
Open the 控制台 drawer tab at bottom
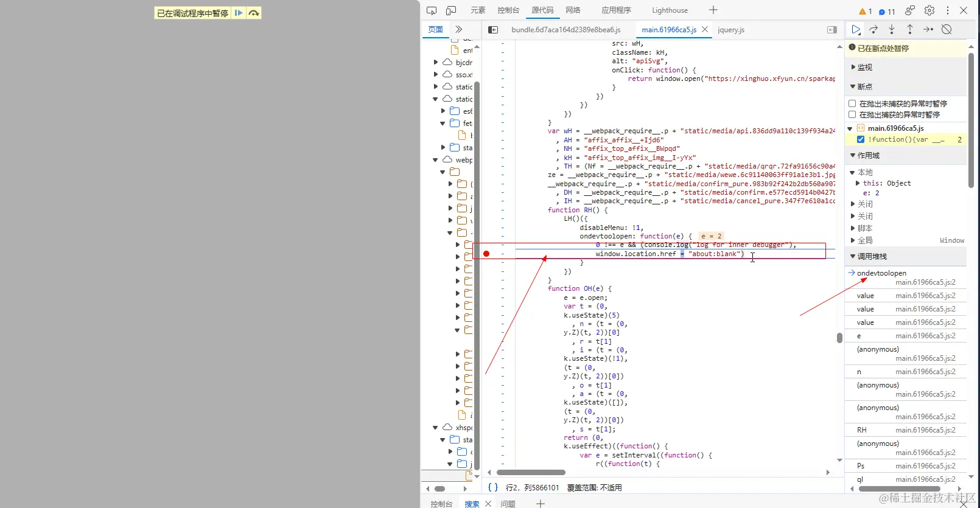click(441, 504)
